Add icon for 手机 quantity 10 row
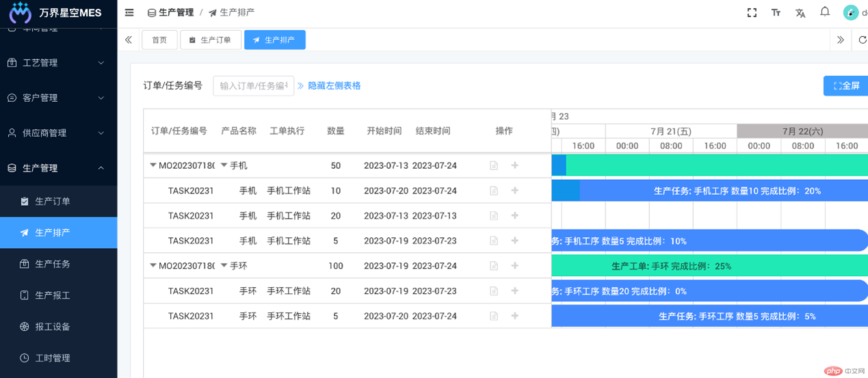 (x=515, y=191)
